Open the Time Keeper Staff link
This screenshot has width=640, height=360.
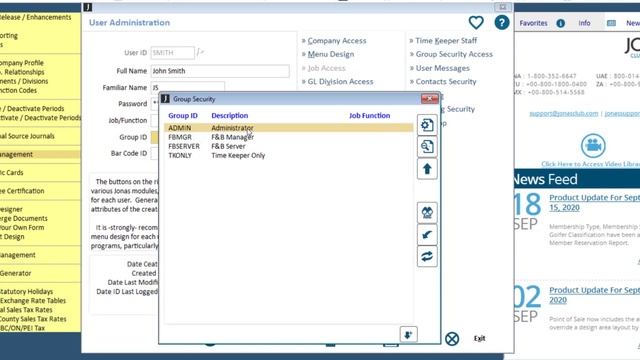(x=446, y=41)
